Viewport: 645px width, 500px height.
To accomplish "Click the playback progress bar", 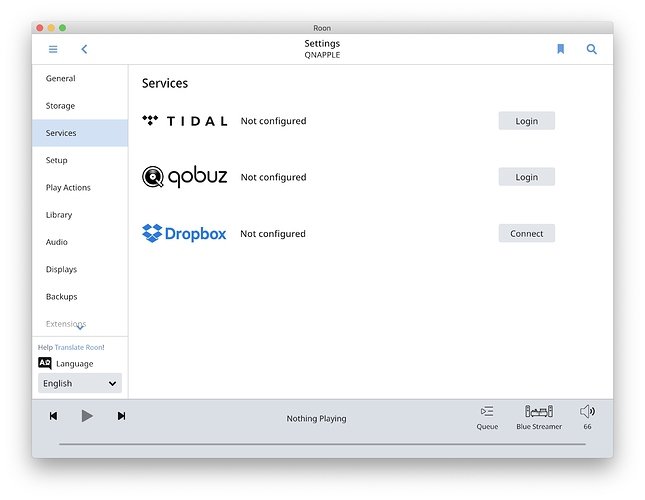I will coord(322,444).
